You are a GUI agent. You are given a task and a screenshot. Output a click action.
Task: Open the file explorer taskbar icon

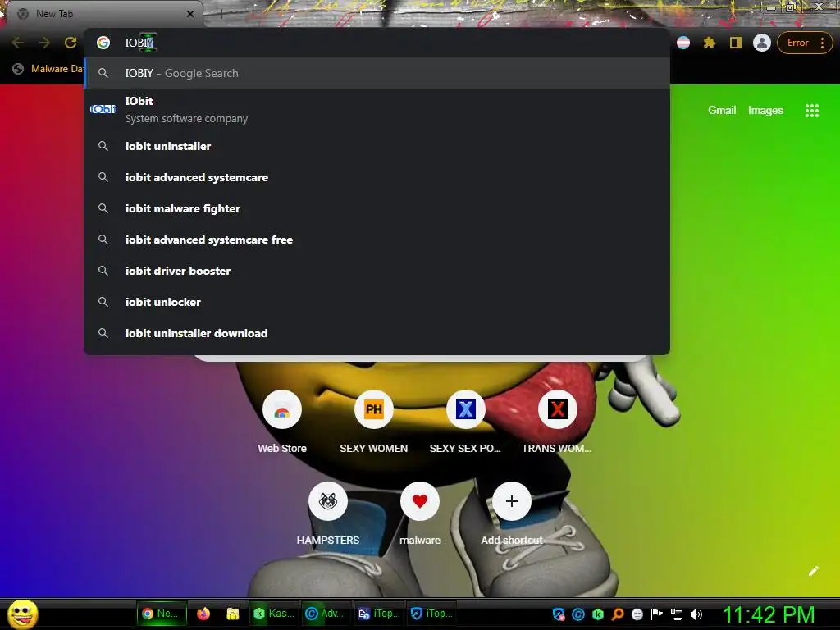[232, 614]
